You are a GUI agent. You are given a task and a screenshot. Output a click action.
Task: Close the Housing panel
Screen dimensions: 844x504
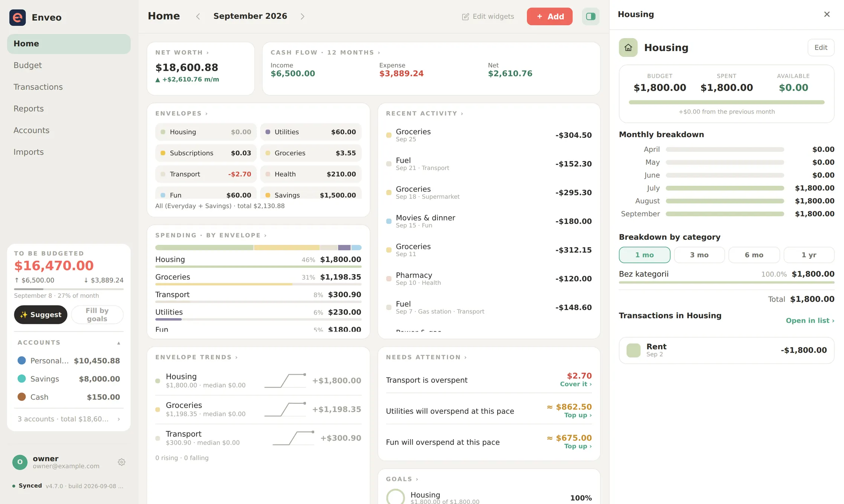[827, 14]
